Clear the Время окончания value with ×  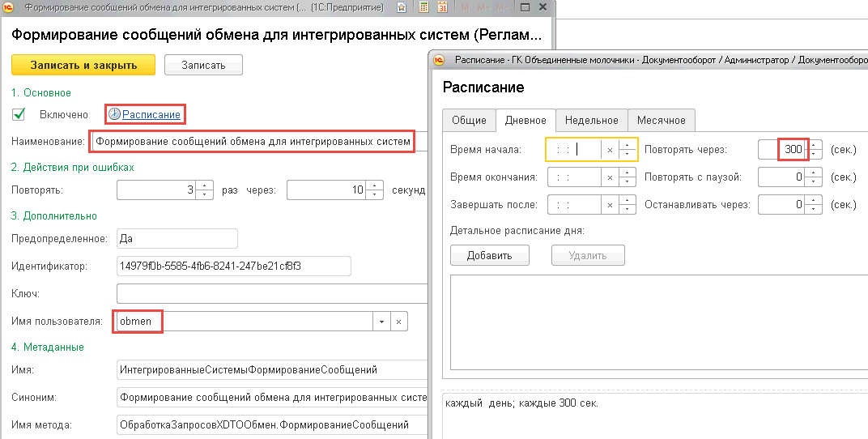click(610, 177)
